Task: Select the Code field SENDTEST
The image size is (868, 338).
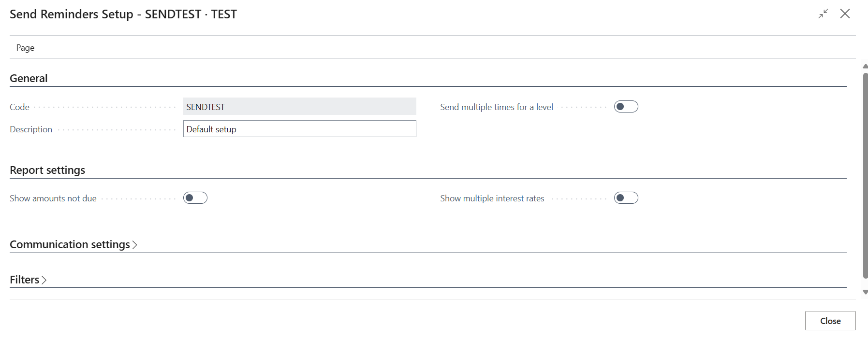Action: (x=299, y=107)
